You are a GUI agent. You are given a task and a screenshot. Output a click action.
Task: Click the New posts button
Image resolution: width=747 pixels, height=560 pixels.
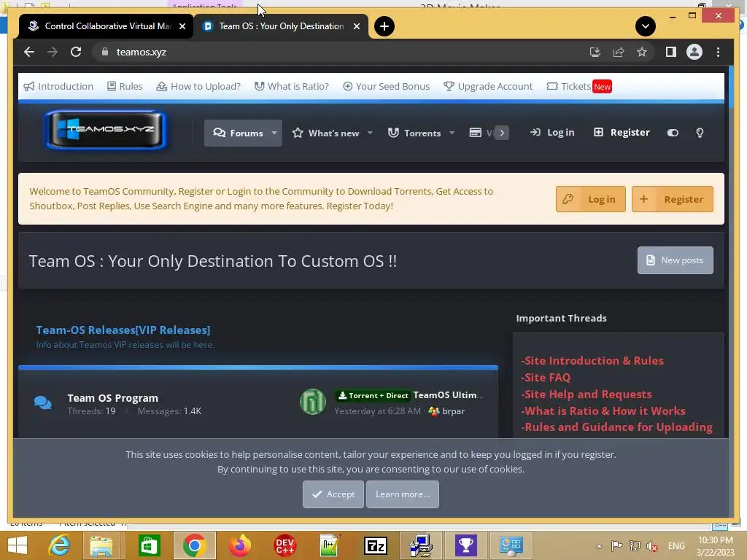click(675, 260)
